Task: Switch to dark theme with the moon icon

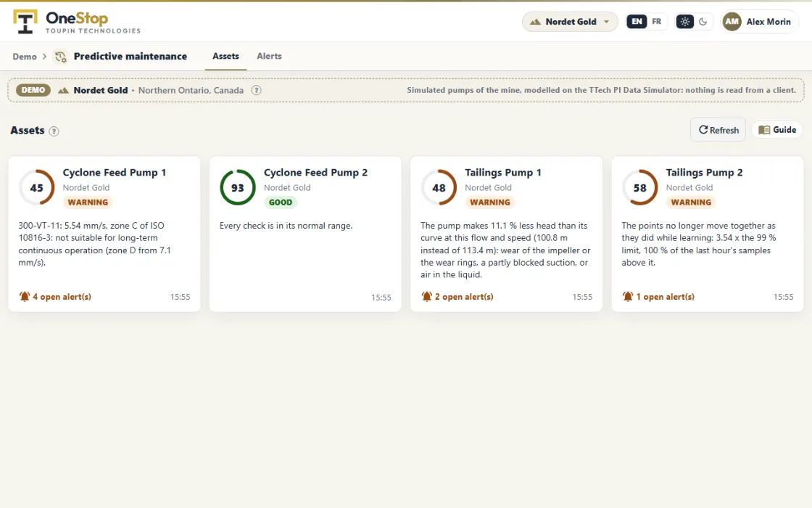Action: [x=703, y=22]
